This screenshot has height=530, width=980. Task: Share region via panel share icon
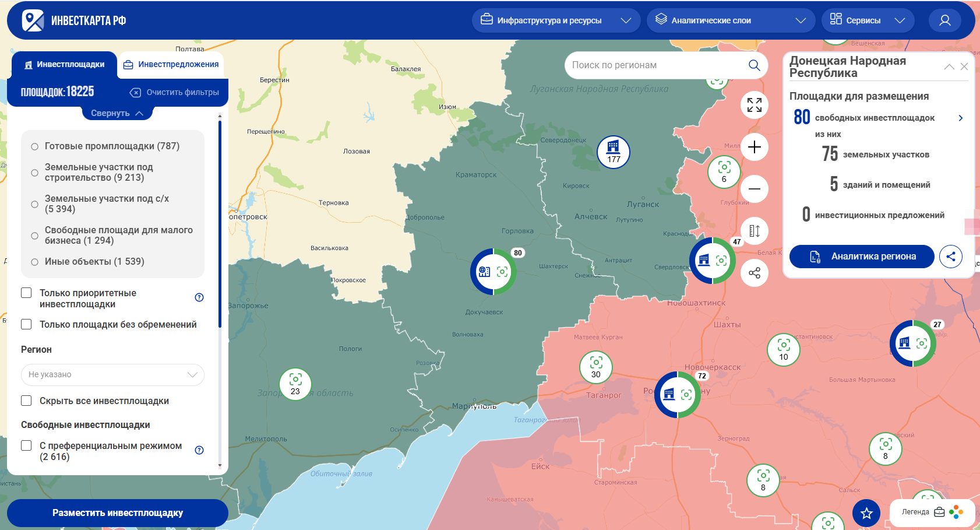coord(951,256)
